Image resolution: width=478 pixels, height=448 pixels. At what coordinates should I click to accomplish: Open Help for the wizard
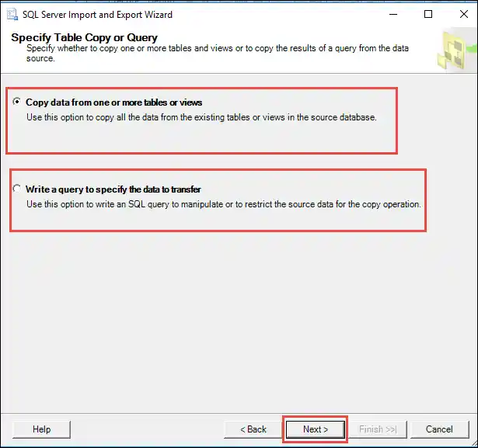41,429
